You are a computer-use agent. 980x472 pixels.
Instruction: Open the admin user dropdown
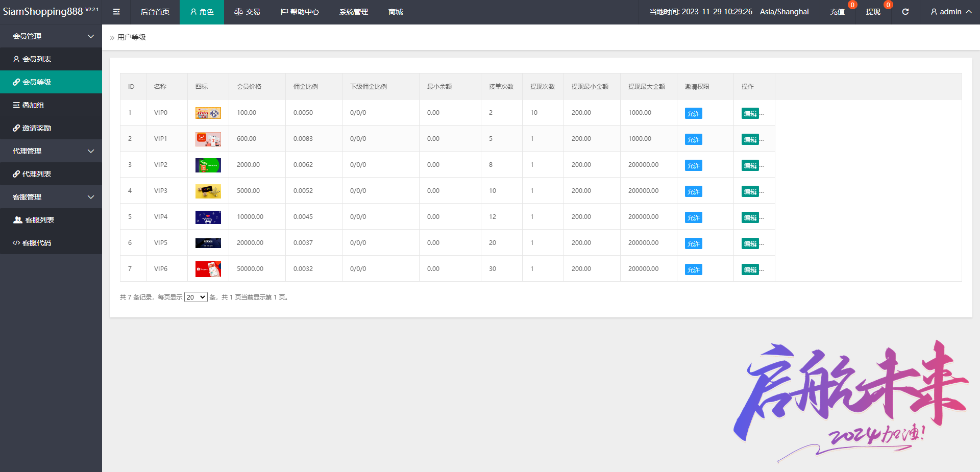(x=951, y=12)
